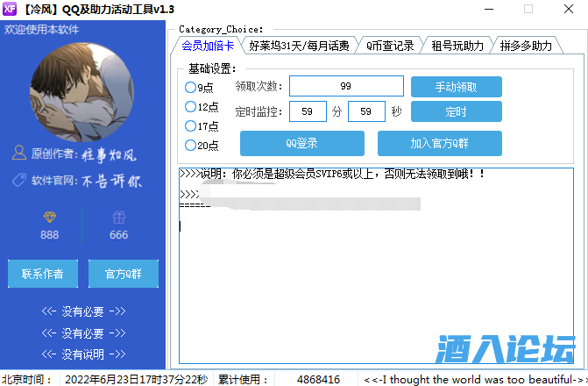This screenshot has height=386, width=588.
Task: Click the 手动领取 button
Action: 457,87
